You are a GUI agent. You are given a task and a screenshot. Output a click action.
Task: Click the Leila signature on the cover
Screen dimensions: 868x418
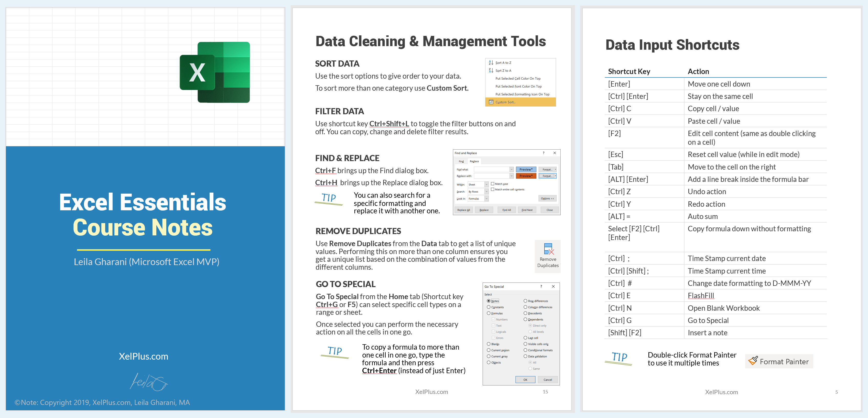pyautogui.click(x=149, y=382)
